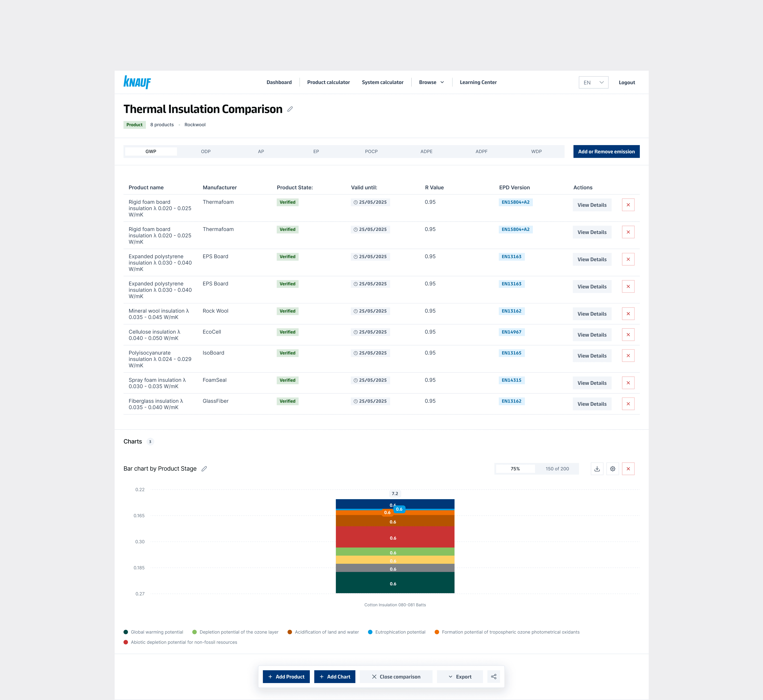Open the Export dropdown
The height and width of the screenshot is (700, 763).
tap(460, 677)
